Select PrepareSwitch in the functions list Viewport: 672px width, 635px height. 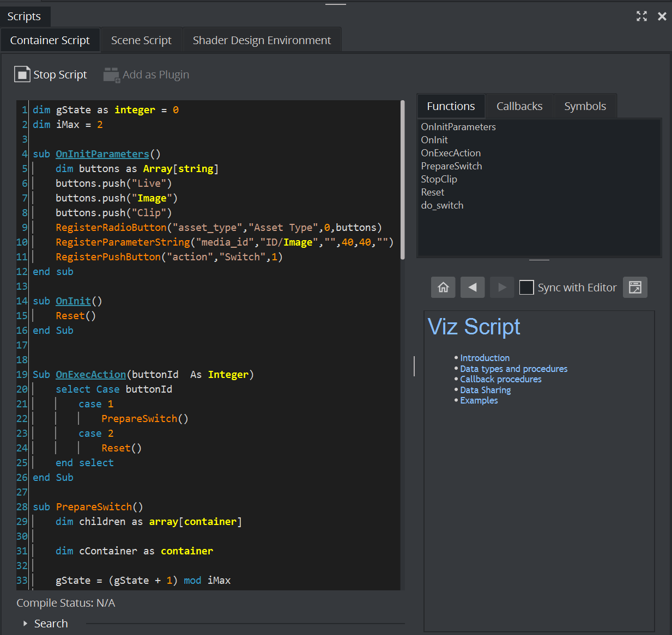[x=451, y=166]
